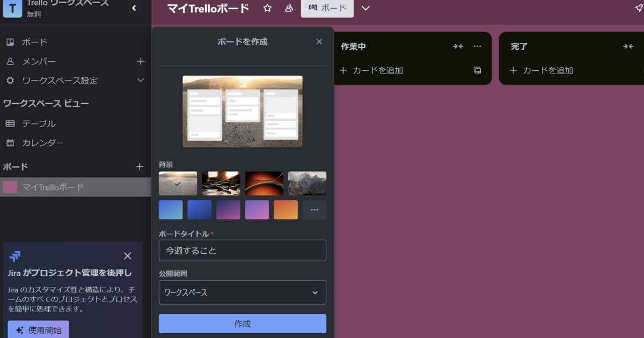The height and width of the screenshot is (338, 644).
Task: Expand the ワークスペース設定 section
Action: coord(141,80)
